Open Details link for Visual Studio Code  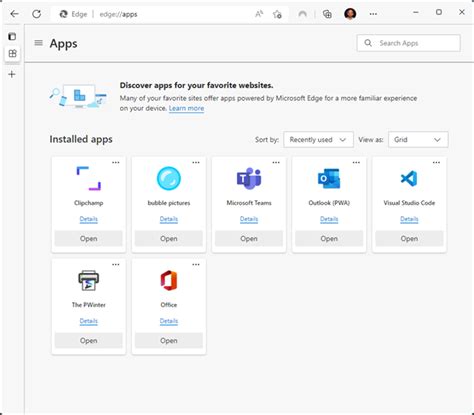[409, 219]
